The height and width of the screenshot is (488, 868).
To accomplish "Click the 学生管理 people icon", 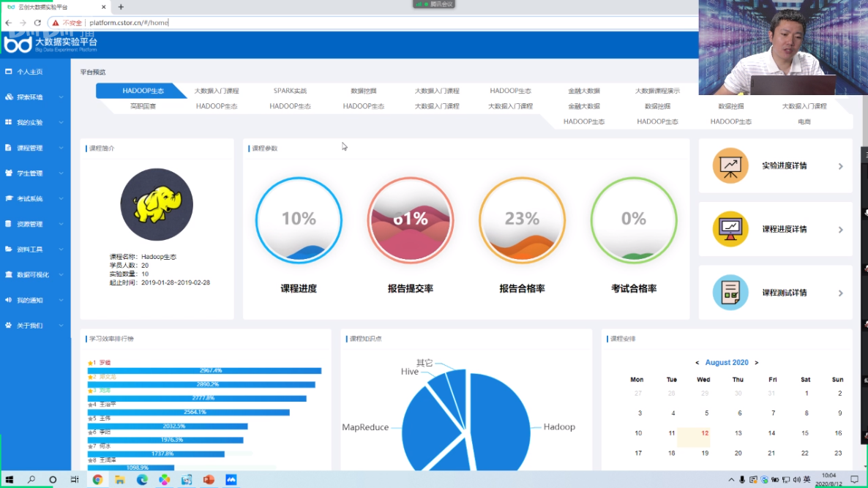I will click(x=9, y=173).
